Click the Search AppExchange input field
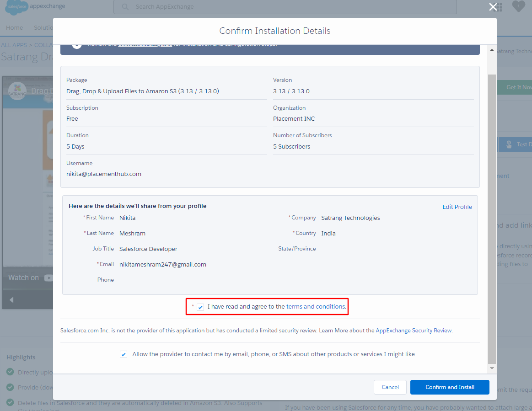The height and width of the screenshot is (411, 532). 285,7
